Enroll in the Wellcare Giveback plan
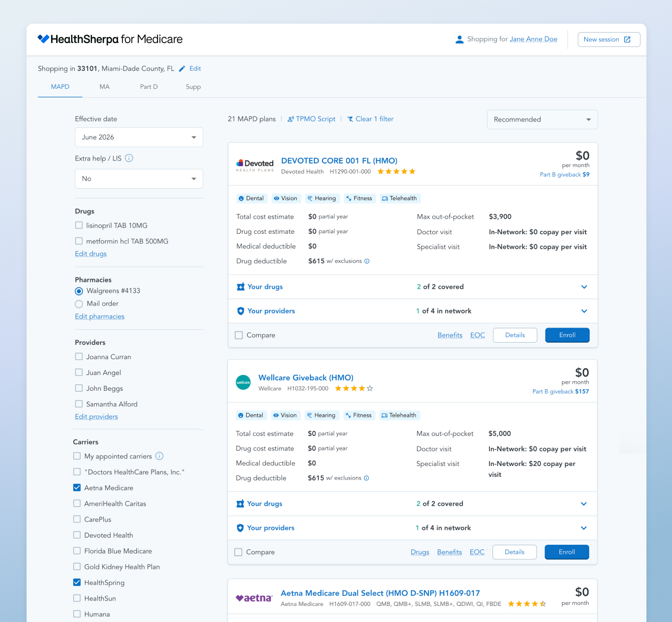Screen dimensions: 672x622 tap(567, 552)
